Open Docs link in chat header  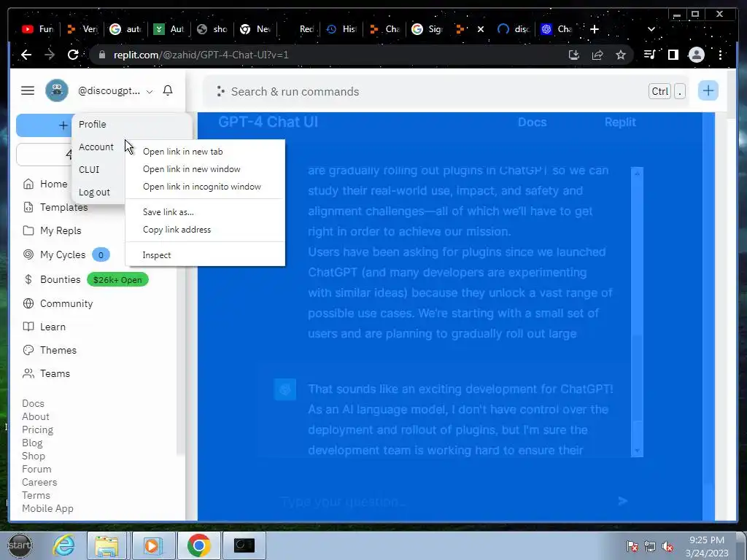[532, 122]
